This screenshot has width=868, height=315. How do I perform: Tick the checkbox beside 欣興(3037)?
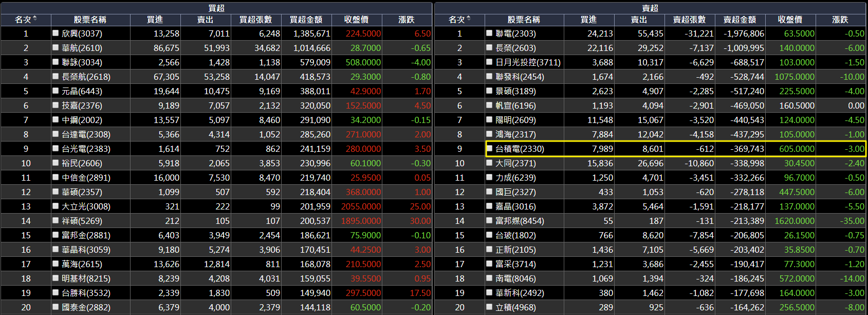coord(56,33)
